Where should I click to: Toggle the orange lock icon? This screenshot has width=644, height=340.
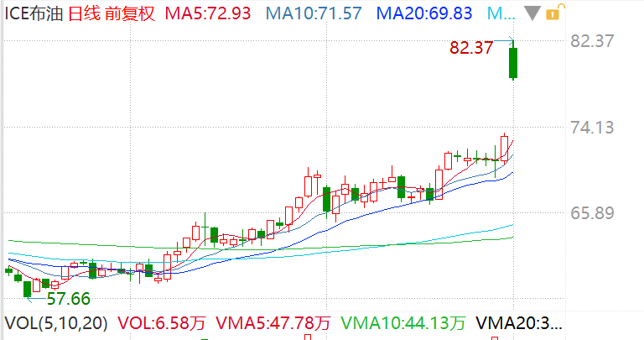pos(555,13)
